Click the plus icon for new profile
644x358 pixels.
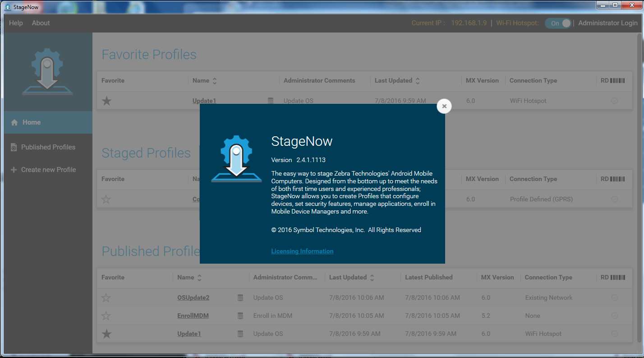point(14,170)
